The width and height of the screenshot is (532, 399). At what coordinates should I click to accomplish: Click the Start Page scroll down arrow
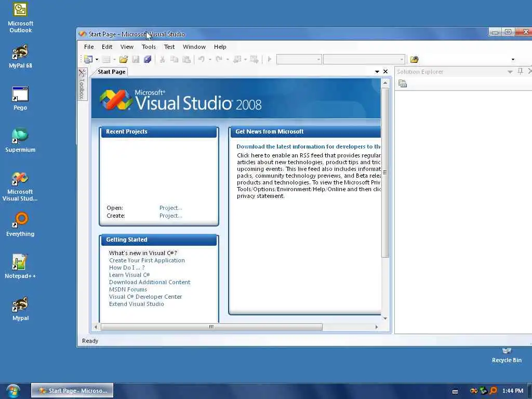tap(385, 318)
